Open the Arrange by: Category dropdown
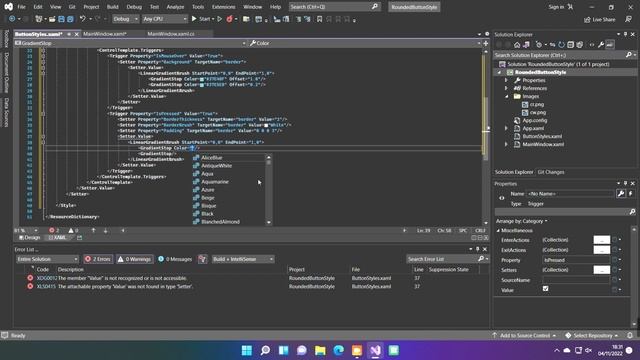The height and width of the screenshot is (360, 640). 522,221
